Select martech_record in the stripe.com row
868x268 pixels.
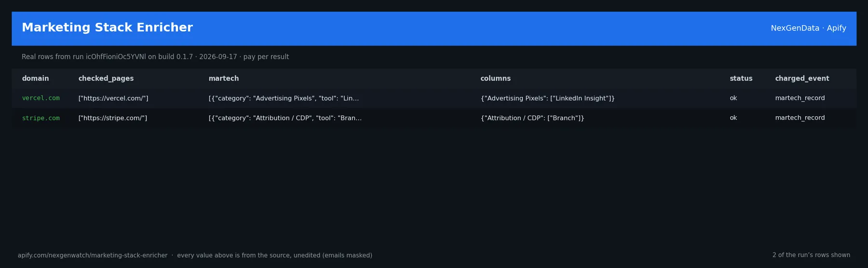[800, 118]
